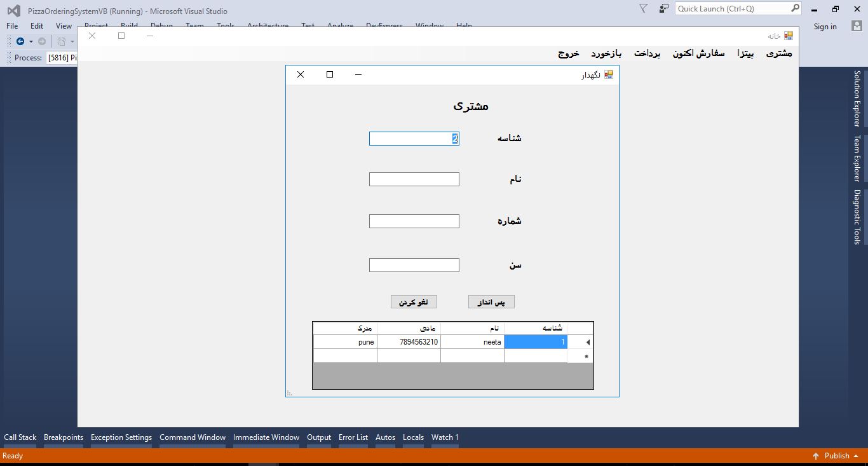
Task: Click the Navigate Forward arrow icon
Action: (42, 41)
